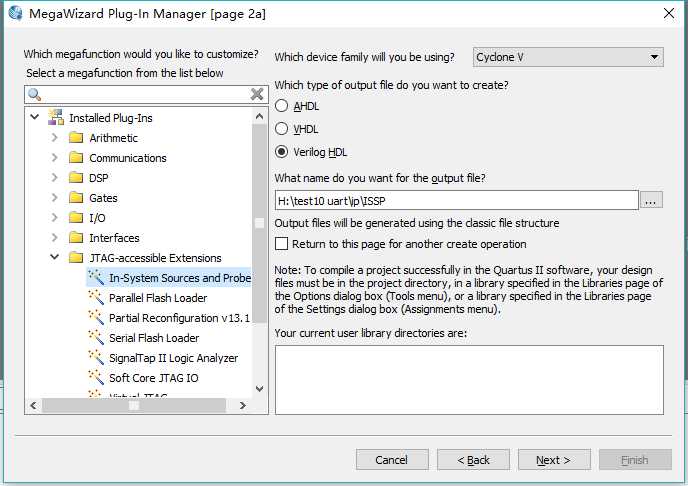The image size is (688, 486).
Task: Click the MegaWizard title bar globe icon
Action: click(15, 13)
